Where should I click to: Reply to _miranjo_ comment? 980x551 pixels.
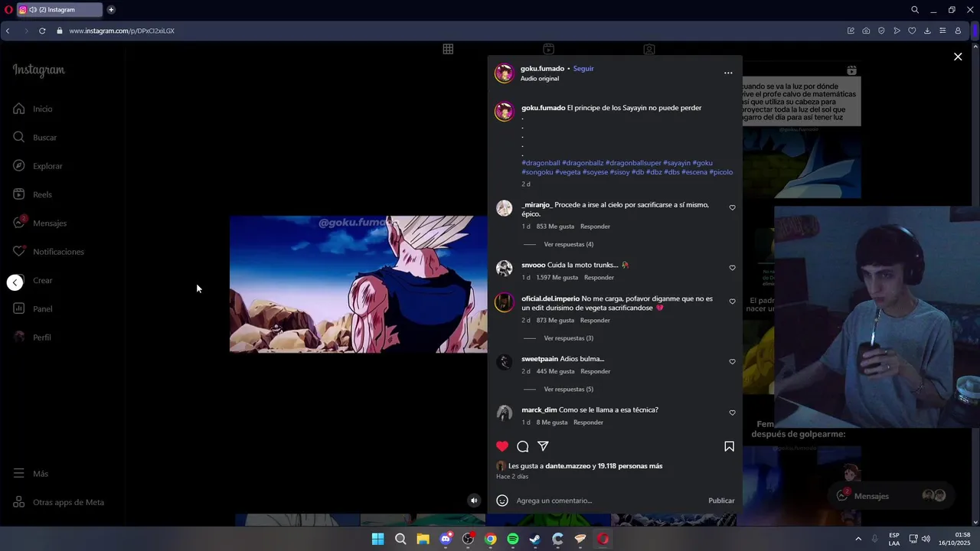coord(595,227)
